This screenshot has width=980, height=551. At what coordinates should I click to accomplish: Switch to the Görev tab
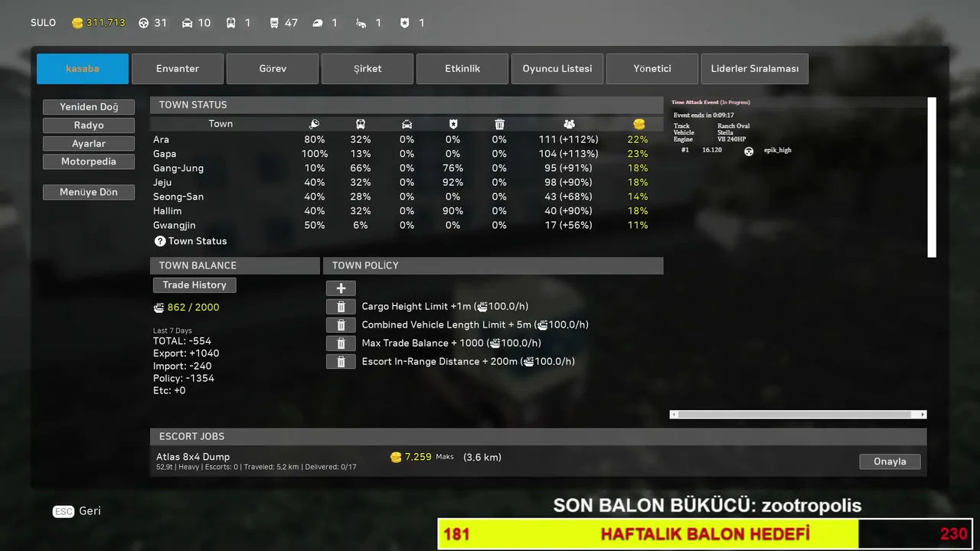coord(273,69)
